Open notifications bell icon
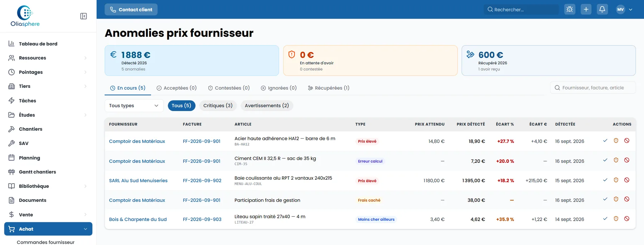Image resolution: width=644 pixels, height=245 pixels. tap(602, 9)
